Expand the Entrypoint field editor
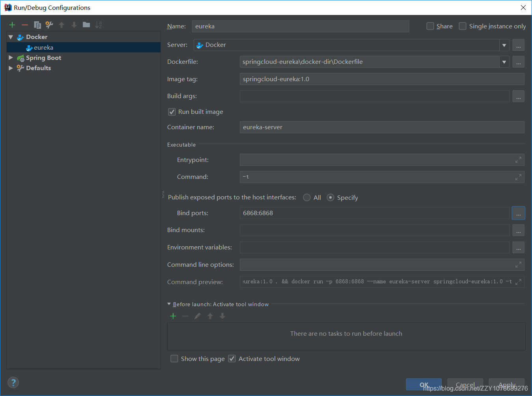Screen dimensions: 532x396 coord(518,160)
